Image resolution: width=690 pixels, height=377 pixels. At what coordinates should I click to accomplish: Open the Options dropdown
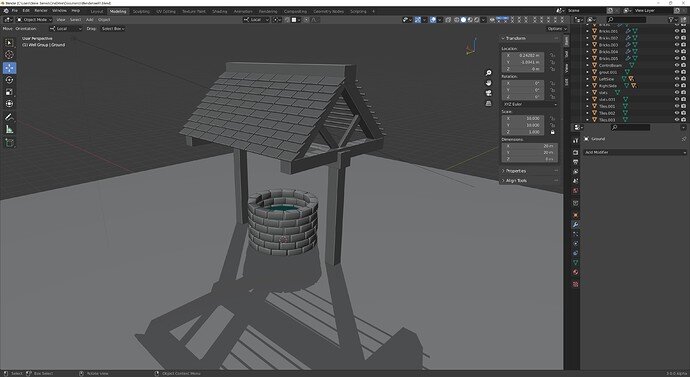click(557, 29)
